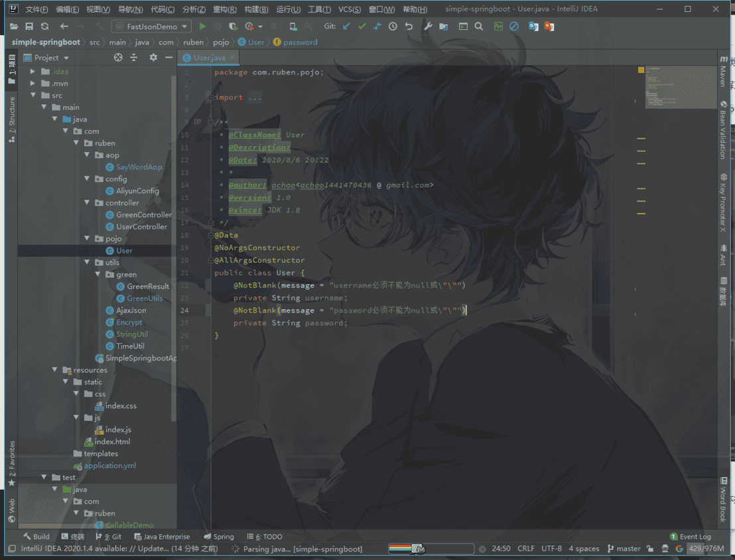Commit changes with the Git checkmark icon
This screenshot has height=560, width=735.
[x=362, y=27]
